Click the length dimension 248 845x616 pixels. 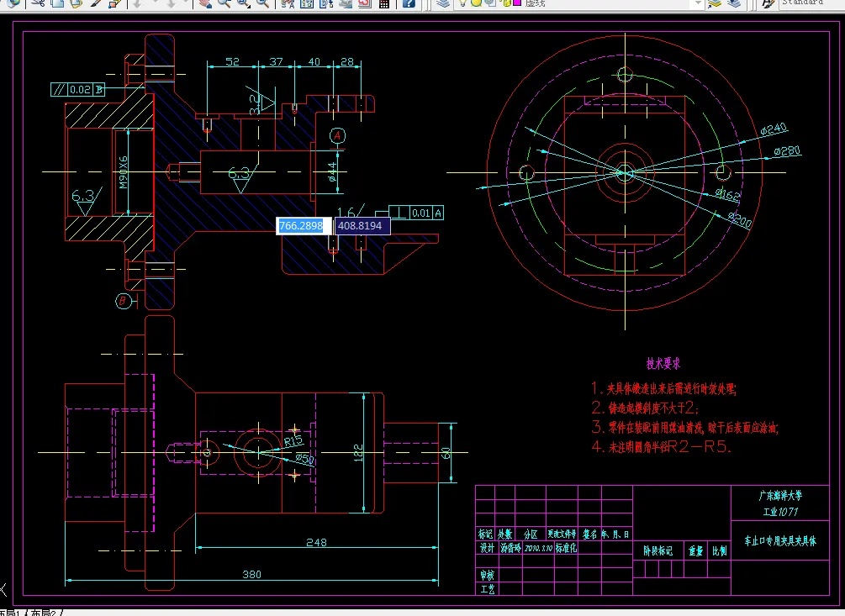point(316,542)
